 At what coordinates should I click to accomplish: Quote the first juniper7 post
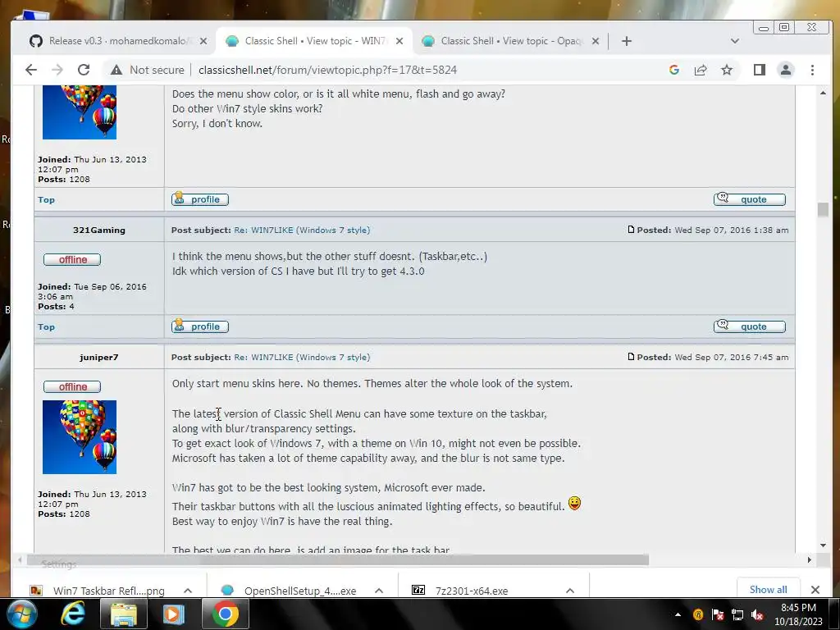[x=750, y=199]
